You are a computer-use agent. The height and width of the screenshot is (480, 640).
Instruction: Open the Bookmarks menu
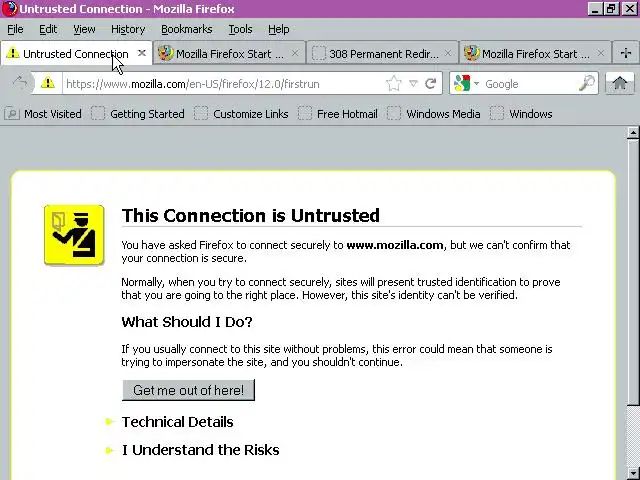click(x=187, y=29)
